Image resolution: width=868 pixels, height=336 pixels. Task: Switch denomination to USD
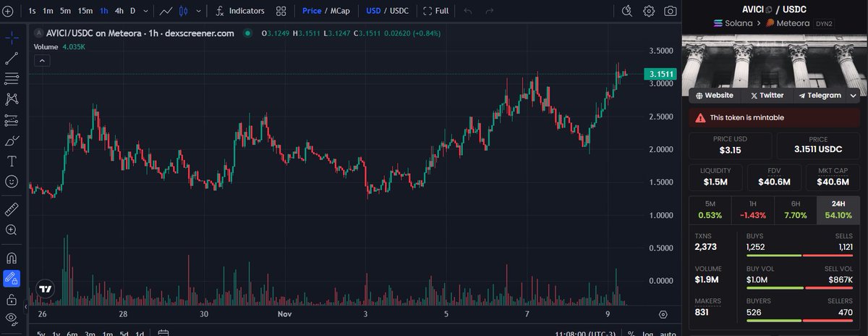(x=373, y=11)
